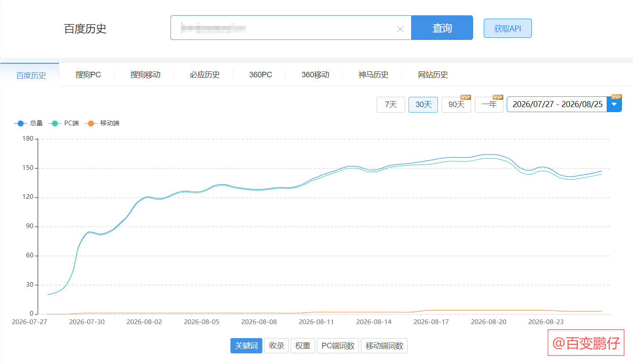This screenshot has height=364, width=633.
Task: Select the 30天 time range
Action: pyautogui.click(x=423, y=104)
